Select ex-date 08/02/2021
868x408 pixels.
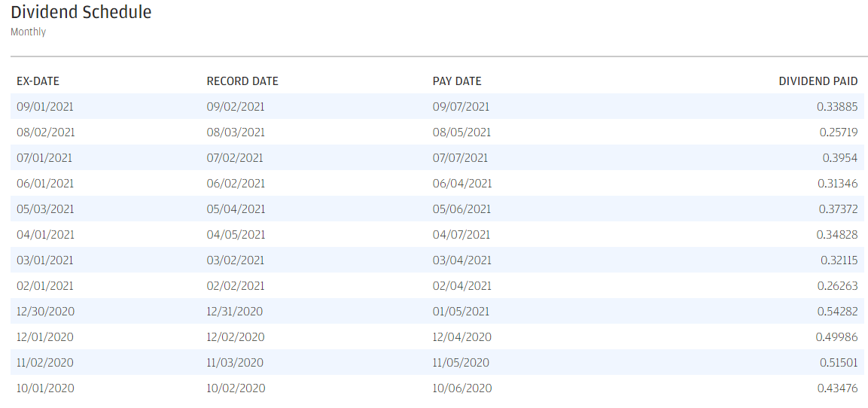click(46, 132)
